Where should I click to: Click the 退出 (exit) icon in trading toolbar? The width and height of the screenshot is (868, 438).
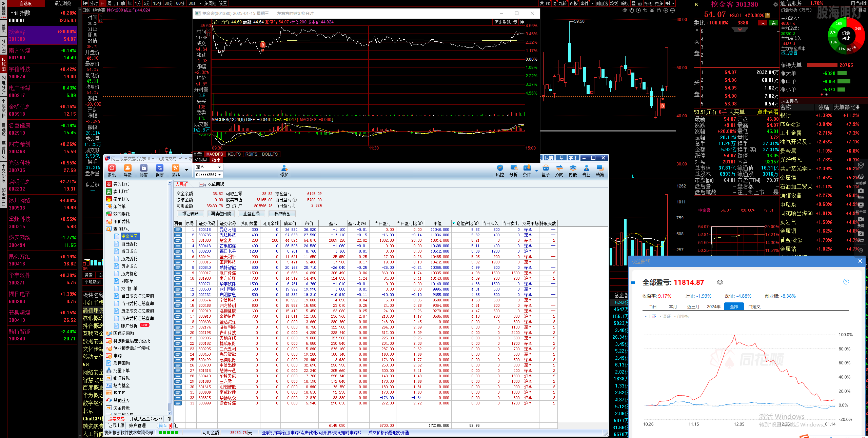click(x=112, y=171)
